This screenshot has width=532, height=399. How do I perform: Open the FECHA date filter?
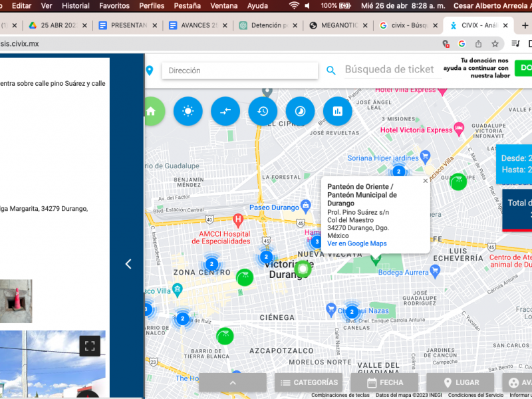point(384,383)
